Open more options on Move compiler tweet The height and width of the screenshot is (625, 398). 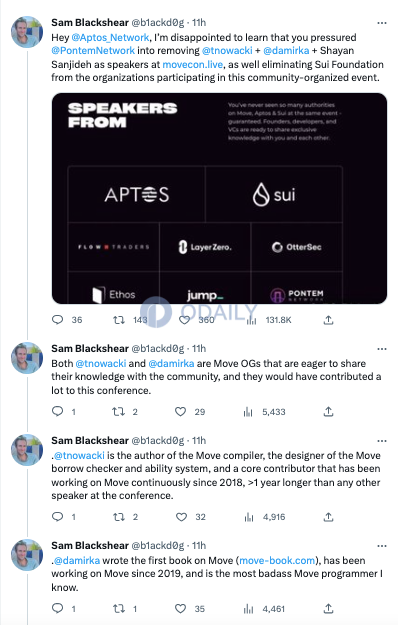(x=382, y=441)
